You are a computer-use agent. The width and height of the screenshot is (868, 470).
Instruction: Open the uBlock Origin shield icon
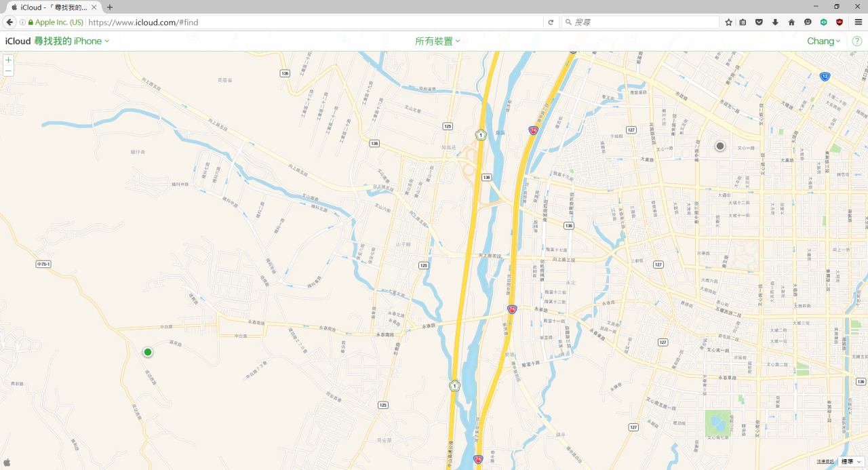(x=840, y=22)
